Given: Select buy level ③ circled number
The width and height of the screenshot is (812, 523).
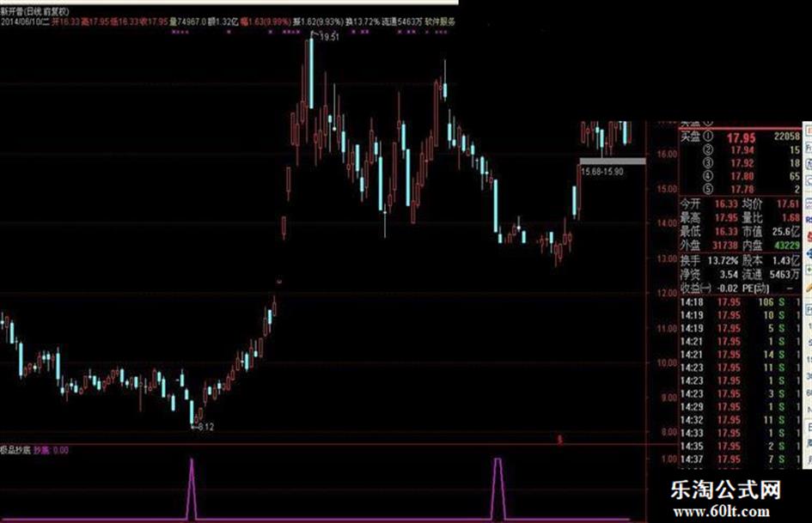Looking at the screenshot, I should pyautogui.click(x=708, y=163).
